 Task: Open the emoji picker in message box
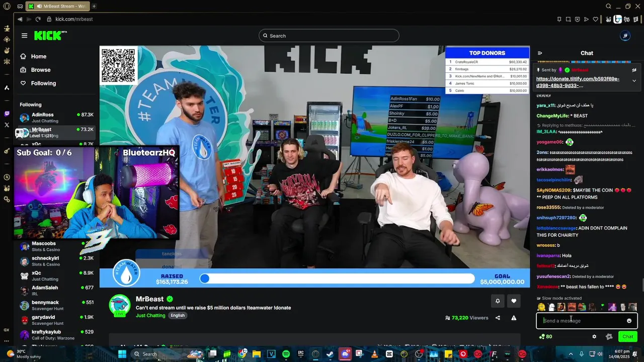click(629, 321)
